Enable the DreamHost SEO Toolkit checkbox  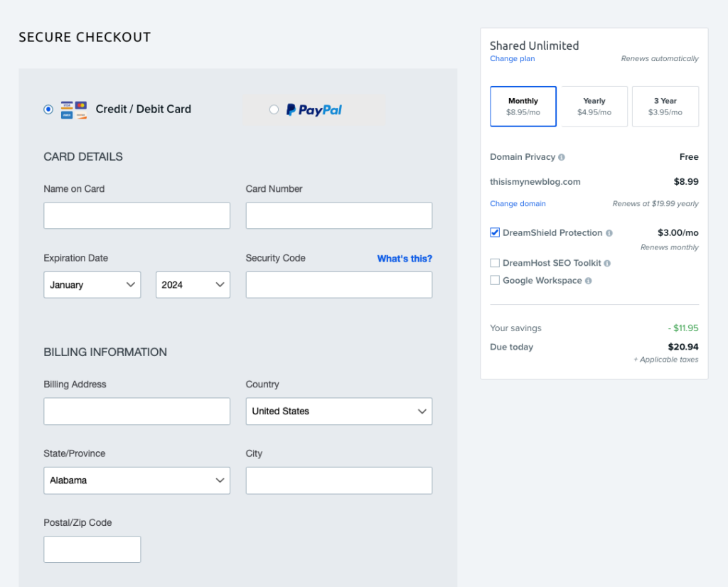pos(495,263)
